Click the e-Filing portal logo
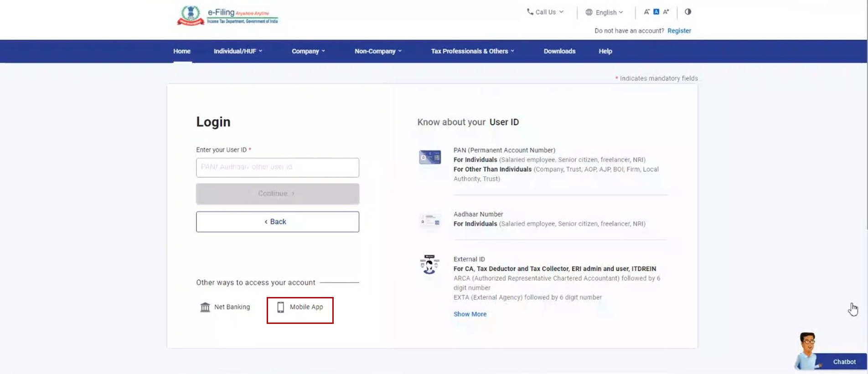The height and width of the screenshot is (374, 868). [227, 15]
